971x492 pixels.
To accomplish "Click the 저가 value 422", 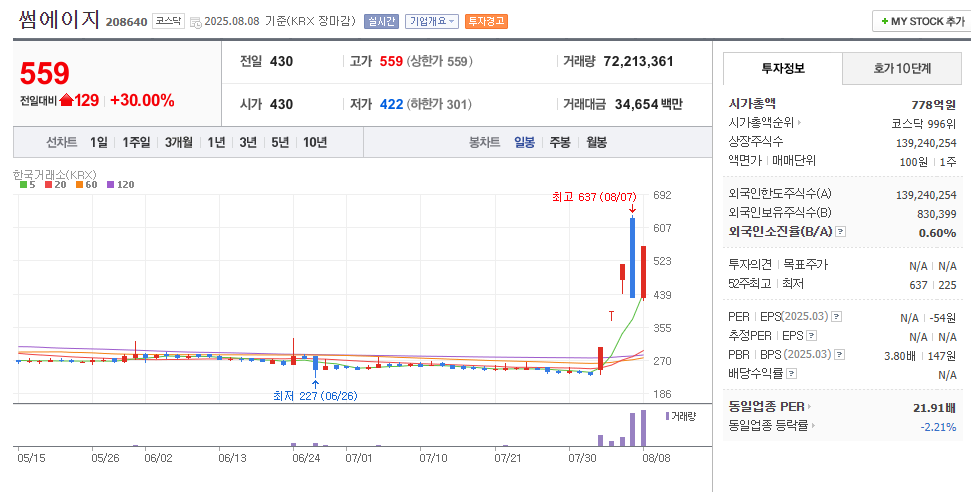I will pos(391,104).
